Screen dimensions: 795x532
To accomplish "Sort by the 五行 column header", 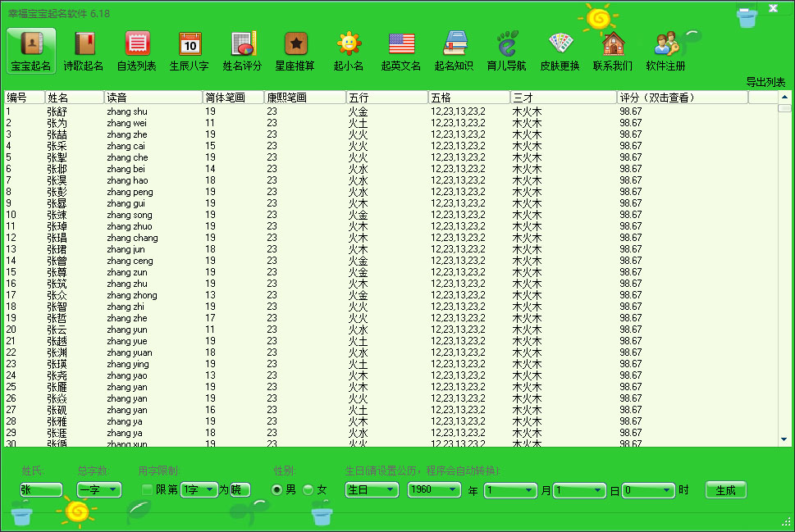I will pos(386,98).
